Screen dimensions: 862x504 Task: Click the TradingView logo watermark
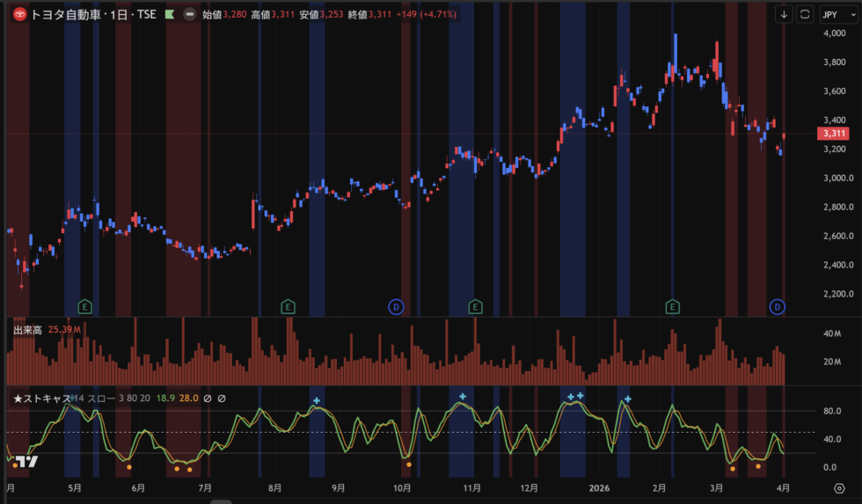click(x=26, y=461)
